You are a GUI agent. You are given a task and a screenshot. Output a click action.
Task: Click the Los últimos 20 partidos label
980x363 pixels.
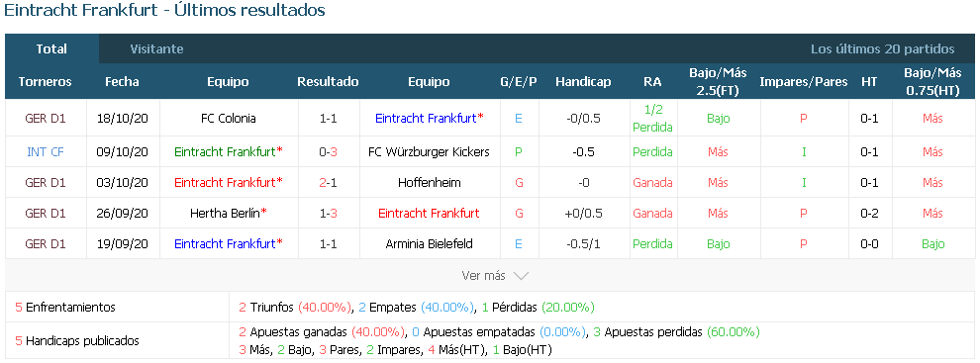click(x=883, y=48)
